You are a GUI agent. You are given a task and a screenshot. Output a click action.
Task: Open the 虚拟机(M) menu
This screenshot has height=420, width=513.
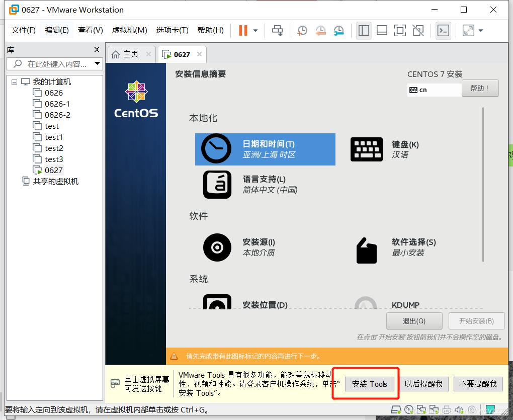click(129, 30)
